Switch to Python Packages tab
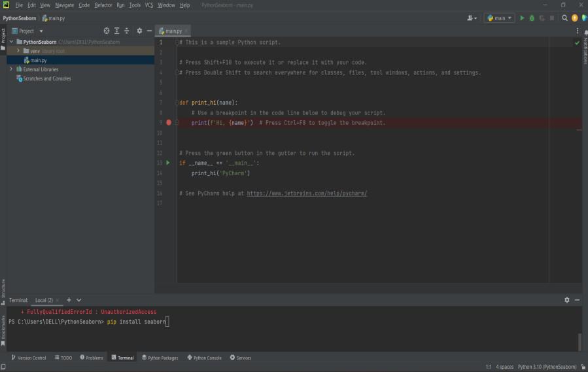 pyautogui.click(x=159, y=358)
